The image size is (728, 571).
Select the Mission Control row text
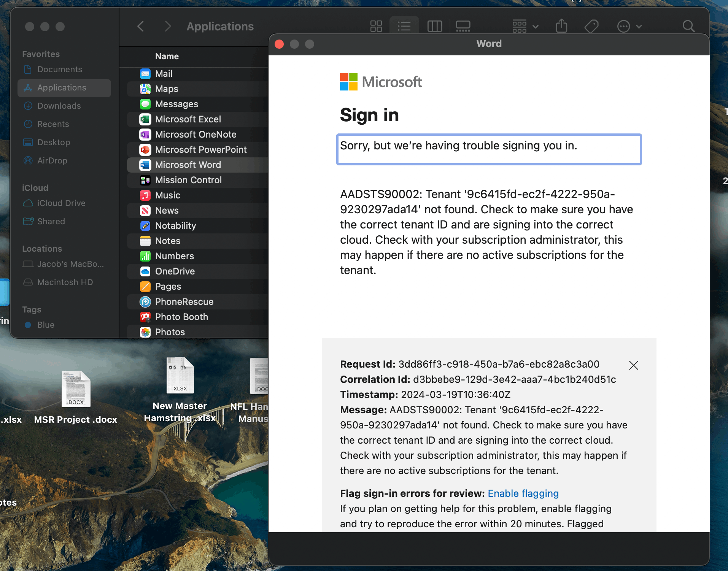point(188,180)
